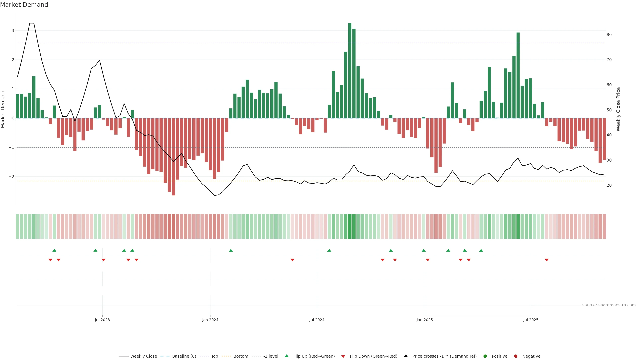Click the darkest green heatmap cell

point(350,226)
